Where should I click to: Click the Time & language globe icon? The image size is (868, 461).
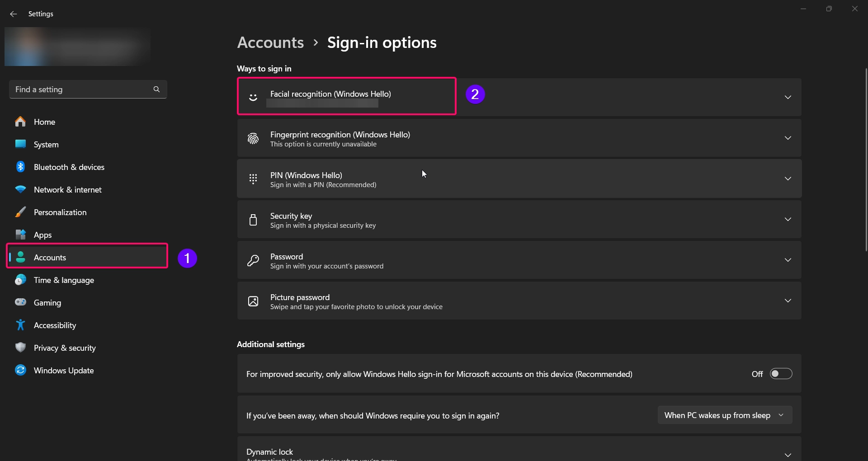[20, 280]
